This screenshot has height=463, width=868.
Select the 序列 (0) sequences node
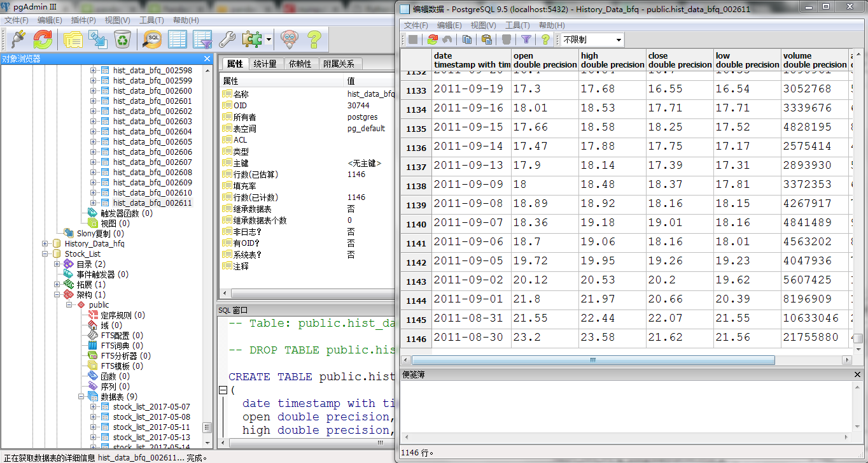[115, 386]
